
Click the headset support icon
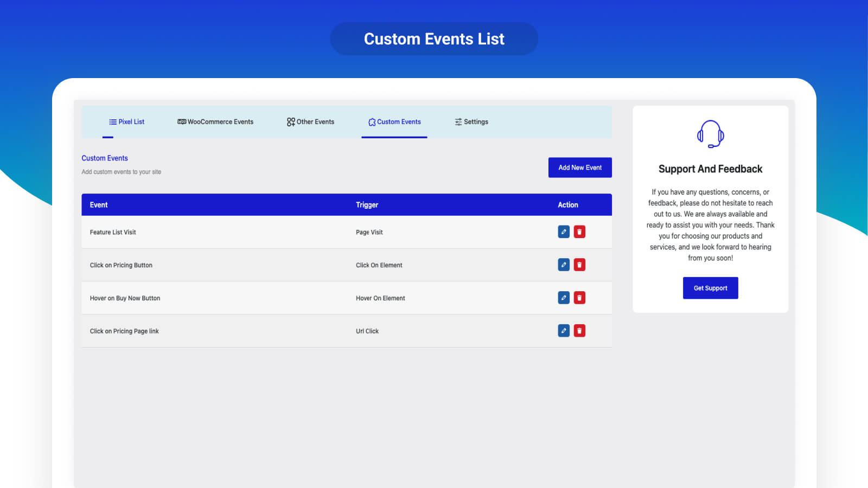point(710,134)
